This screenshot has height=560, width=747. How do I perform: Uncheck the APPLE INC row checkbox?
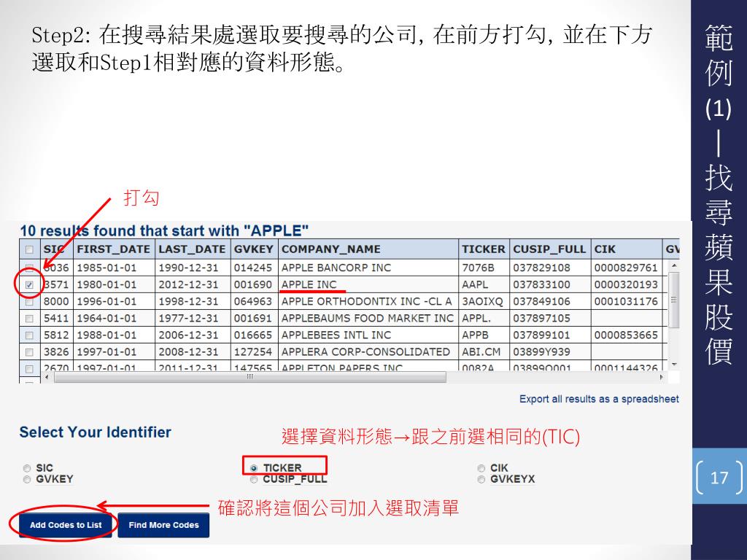click(x=29, y=285)
